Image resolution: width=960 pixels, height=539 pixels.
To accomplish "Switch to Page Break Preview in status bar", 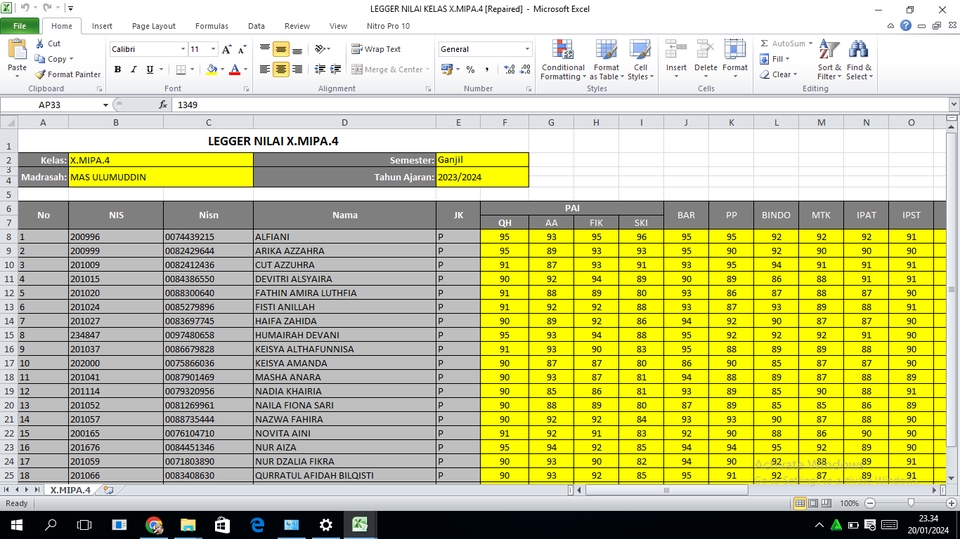I will coord(827,503).
